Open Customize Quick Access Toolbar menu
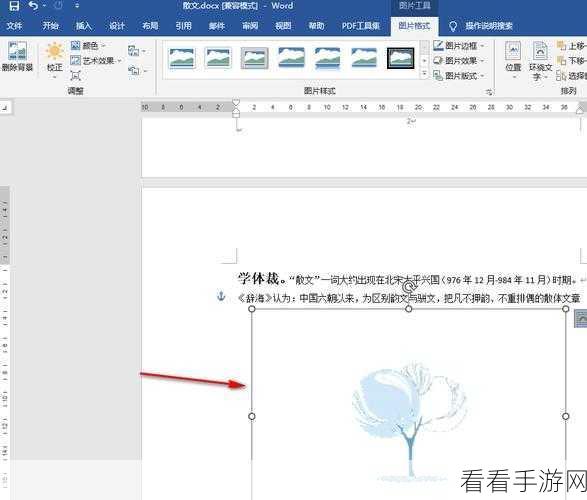Screen dimensions: 587x500 [77, 6]
